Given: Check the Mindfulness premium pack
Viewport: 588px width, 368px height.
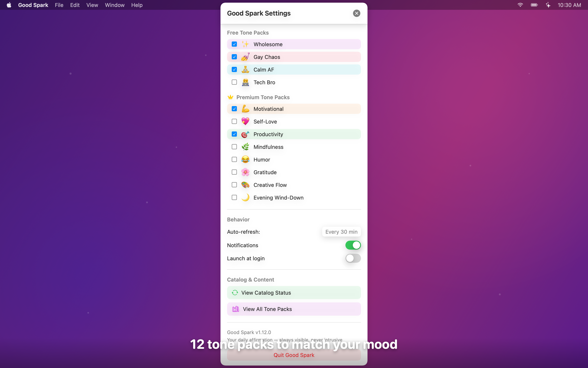Looking at the screenshot, I should pyautogui.click(x=234, y=147).
